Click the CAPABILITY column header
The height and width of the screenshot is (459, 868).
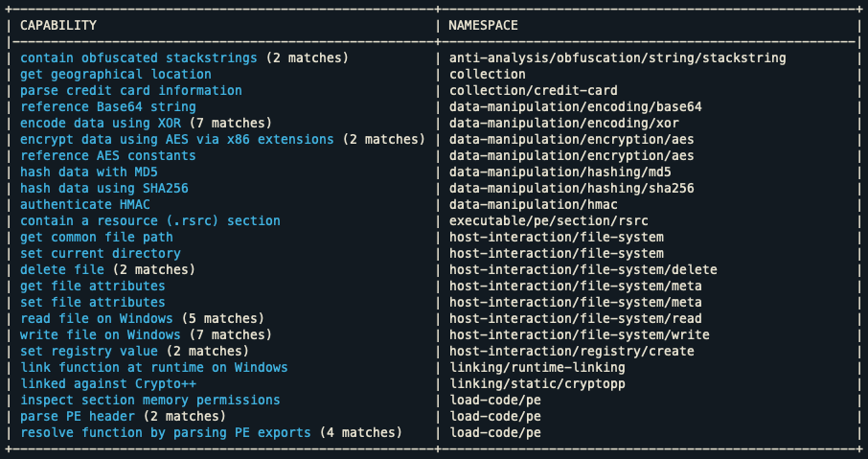tap(58, 25)
